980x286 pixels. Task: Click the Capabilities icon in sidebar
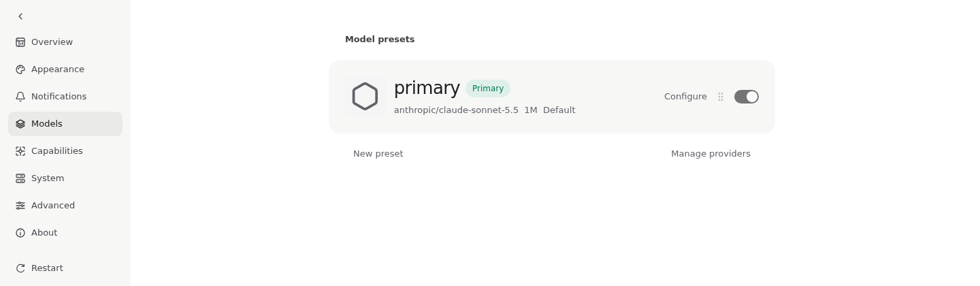[x=20, y=151]
